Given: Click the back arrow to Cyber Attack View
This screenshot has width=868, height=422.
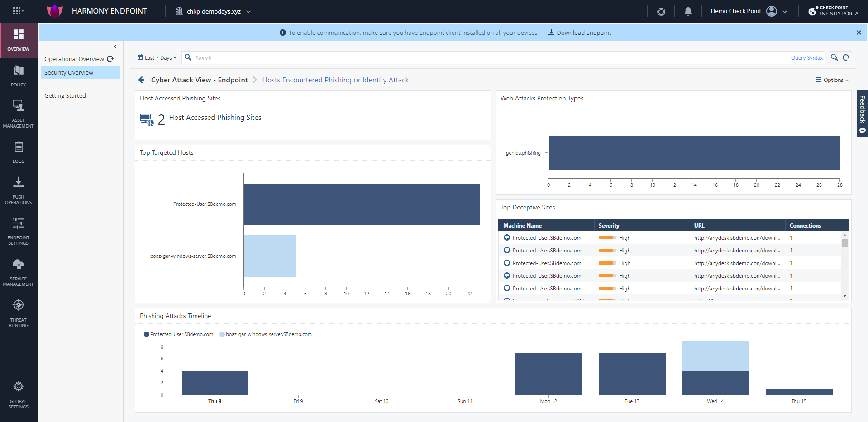Looking at the screenshot, I should coord(141,80).
